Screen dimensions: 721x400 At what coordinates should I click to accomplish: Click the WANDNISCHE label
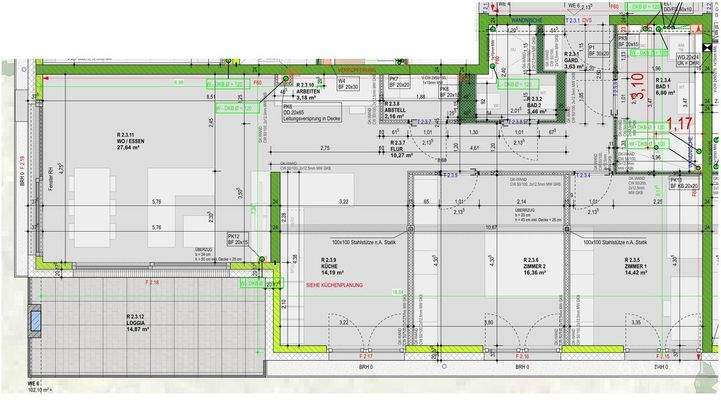[526, 21]
